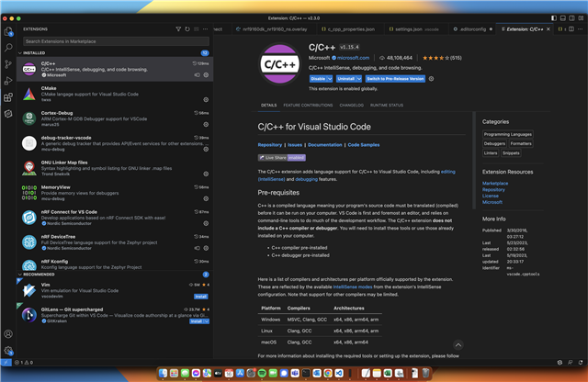Open the gear for MemoryView extension
The image size is (588, 382).
click(x=206, y=198)
